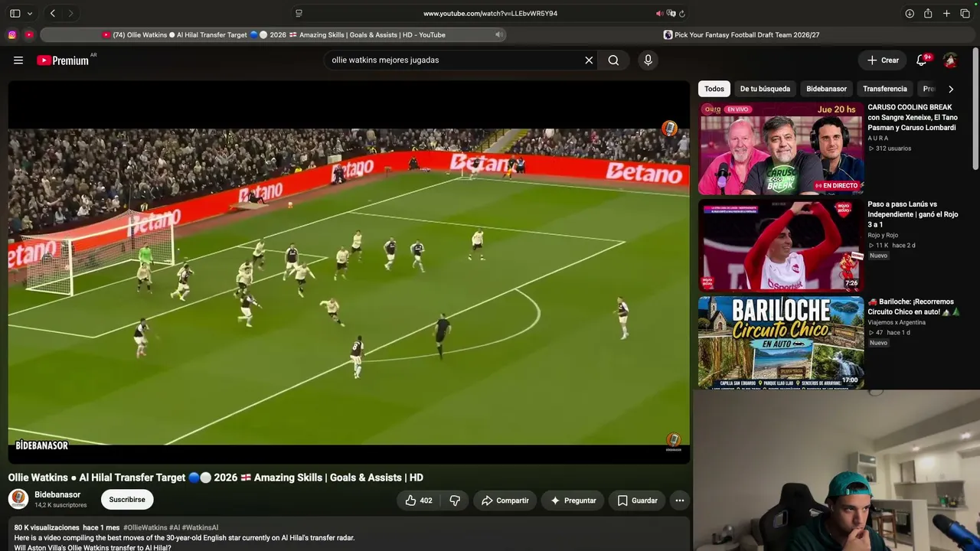980x551 pixels.
Task: Click the Suscribirse button
Action: [127, 500]
